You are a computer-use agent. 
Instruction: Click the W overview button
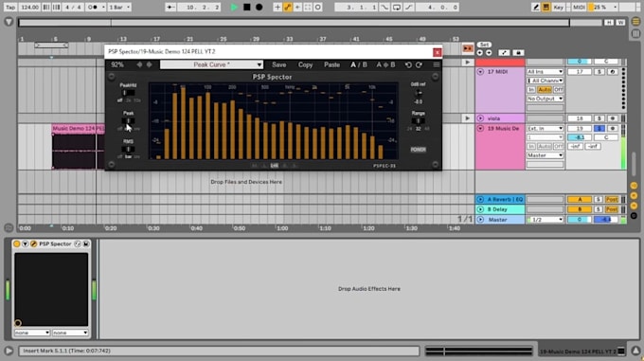tap(620, 22)
